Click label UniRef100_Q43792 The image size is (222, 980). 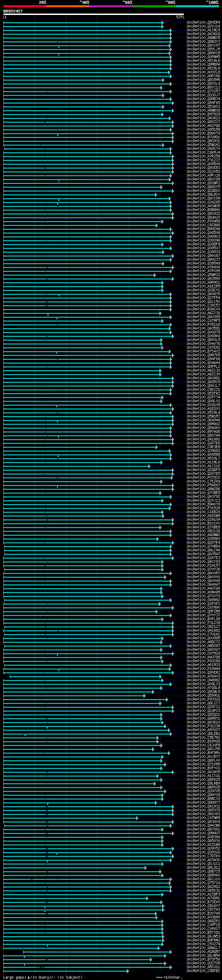(x=203, y=496)
